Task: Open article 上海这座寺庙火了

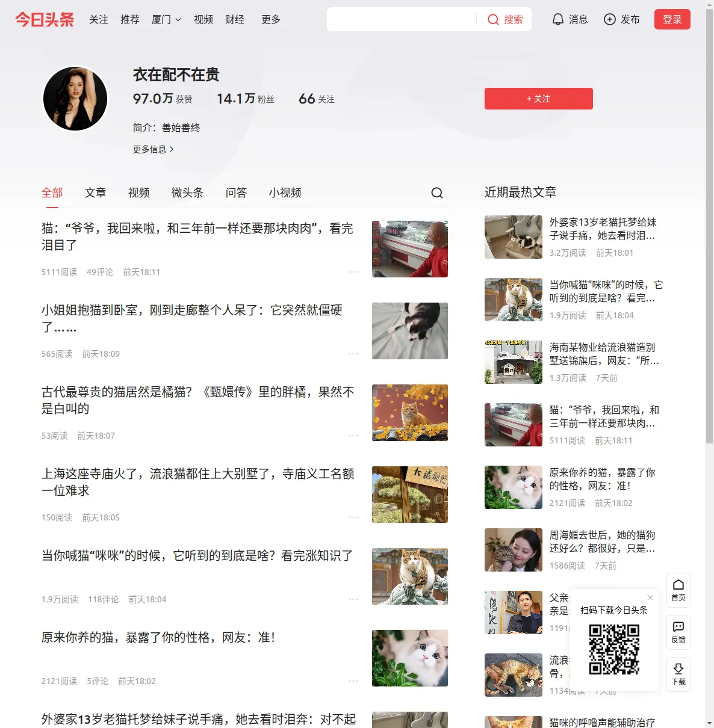Action: coord(198,482)
